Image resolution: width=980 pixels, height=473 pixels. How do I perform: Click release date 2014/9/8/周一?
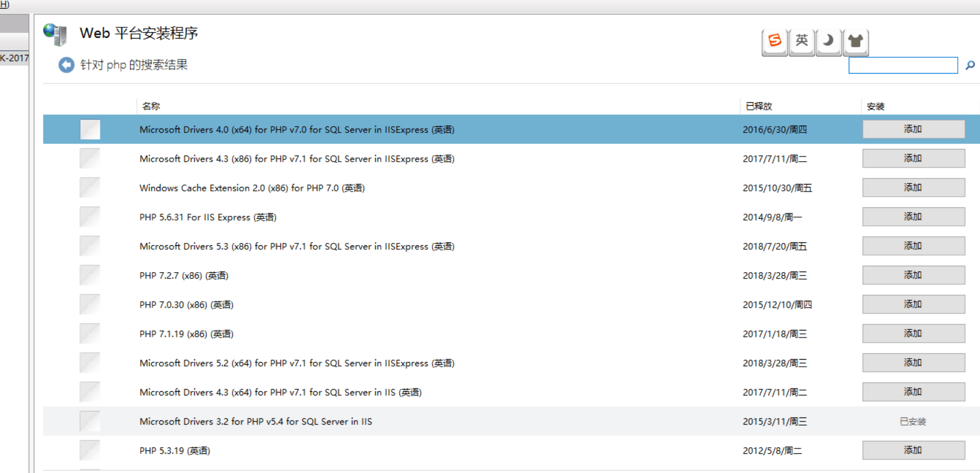[772, 217]
